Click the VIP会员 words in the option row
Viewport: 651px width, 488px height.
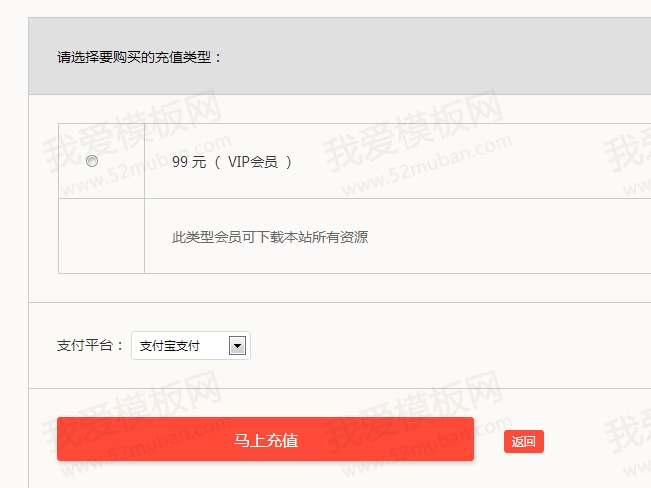(x=253, y=162)
